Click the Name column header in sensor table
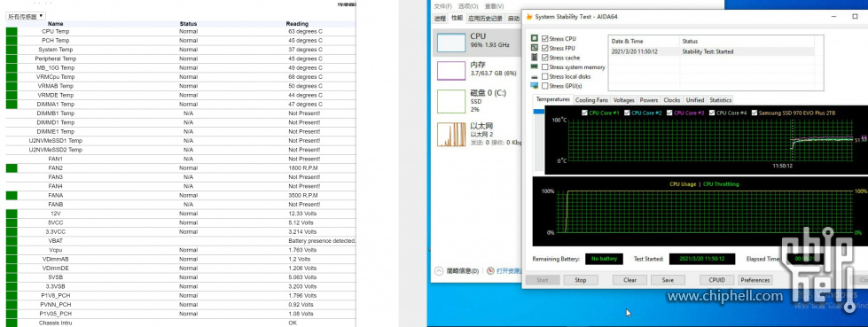868x327 pixels. 55,24
